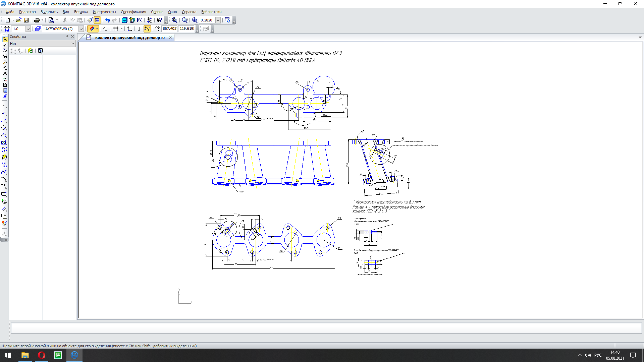Open the zoom scale 0.2820 dropdown
644x362 pixels.
218,20
